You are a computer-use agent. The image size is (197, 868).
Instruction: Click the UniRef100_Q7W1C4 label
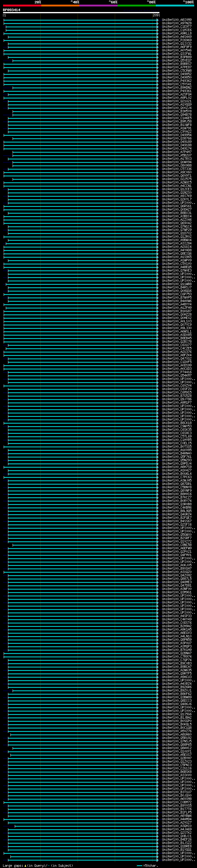pos(177,226)
